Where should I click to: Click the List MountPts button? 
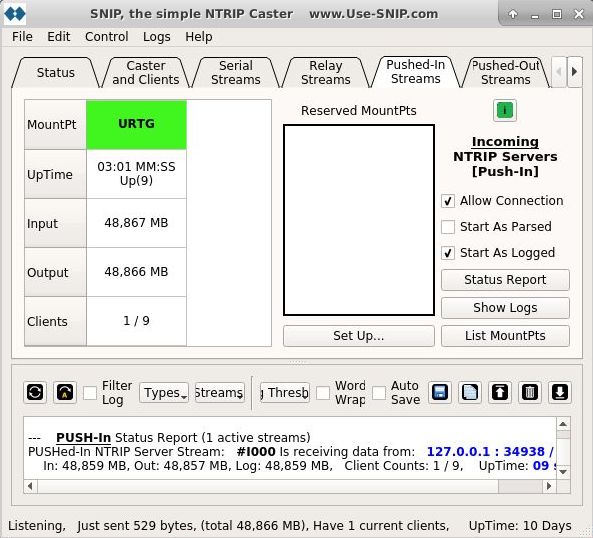pyautogui.click(x=505, y=336)
